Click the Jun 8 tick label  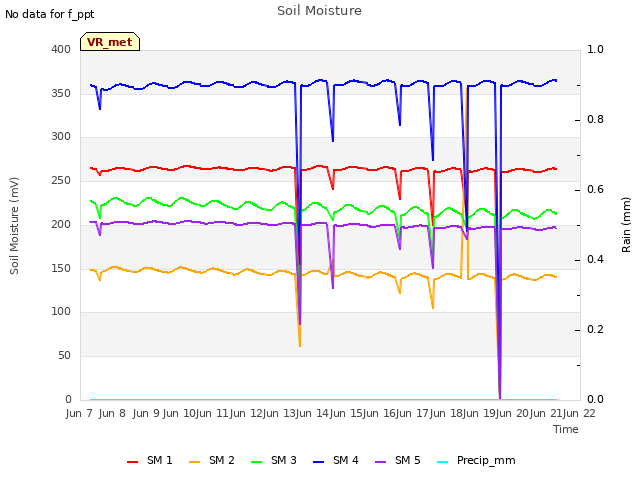tap(112, 413)
